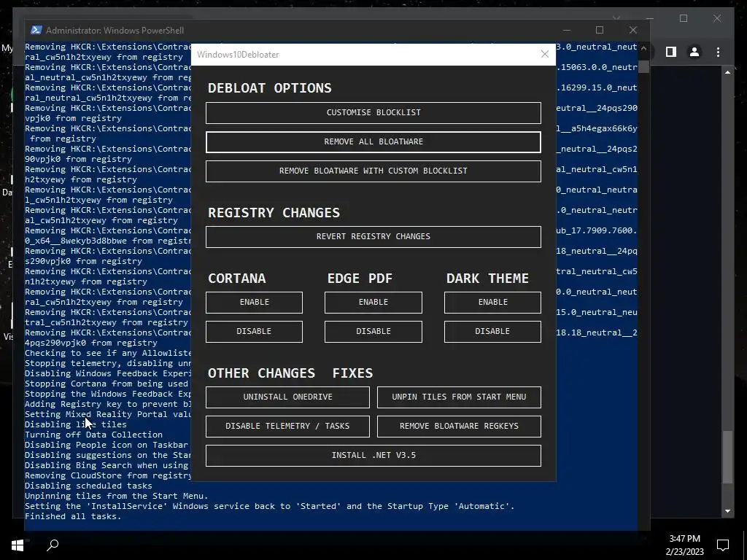Viewport: 747px width, 560px height.
Task: Click Install .NET V3.5
Action: tap(373, 455)
